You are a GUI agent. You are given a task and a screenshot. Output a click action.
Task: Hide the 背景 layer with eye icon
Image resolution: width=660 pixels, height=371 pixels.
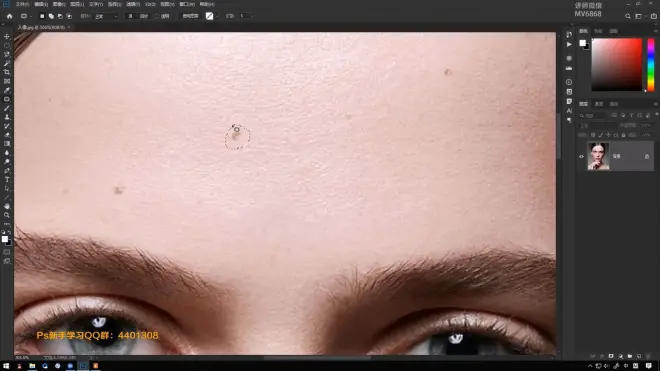pyautogui.click(x=581, y=157)
